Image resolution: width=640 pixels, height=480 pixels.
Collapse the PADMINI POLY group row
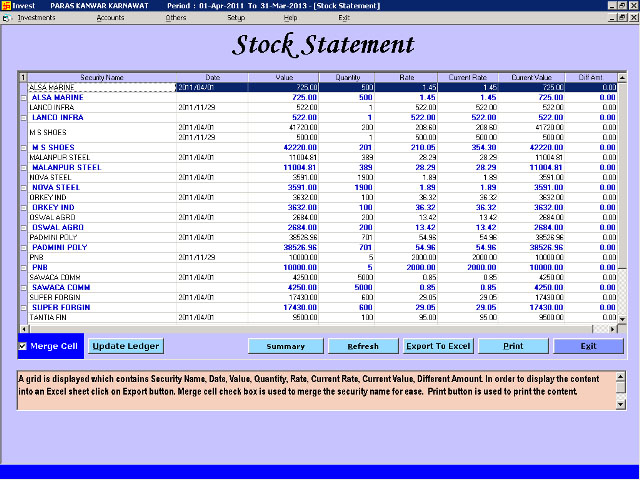coord(23,246)
